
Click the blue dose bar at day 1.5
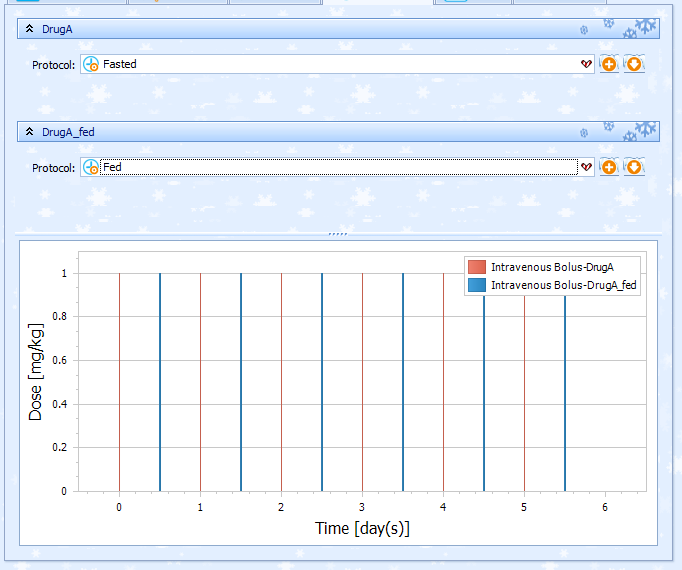pyautogui.click(x=241, y=382)
